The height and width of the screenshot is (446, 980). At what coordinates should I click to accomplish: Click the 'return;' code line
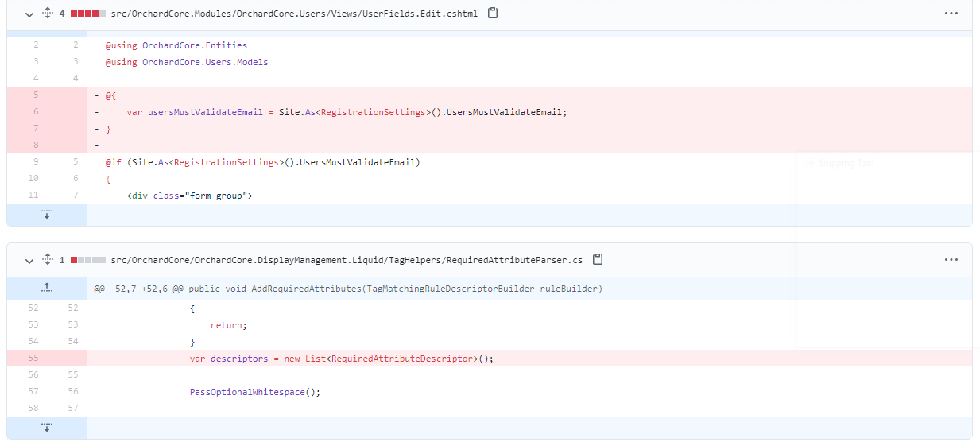tap(229, 325)
